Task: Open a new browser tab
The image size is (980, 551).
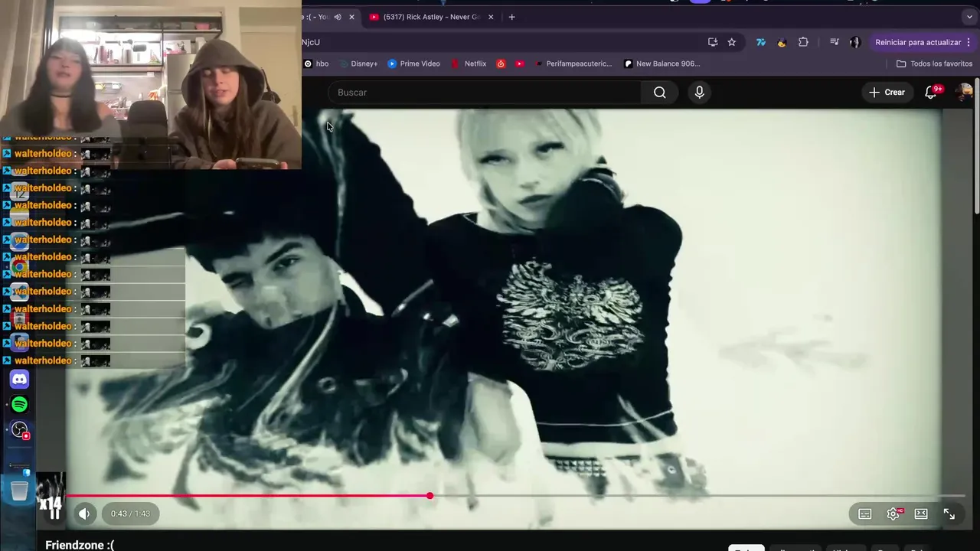Action: tap(512, 17)
